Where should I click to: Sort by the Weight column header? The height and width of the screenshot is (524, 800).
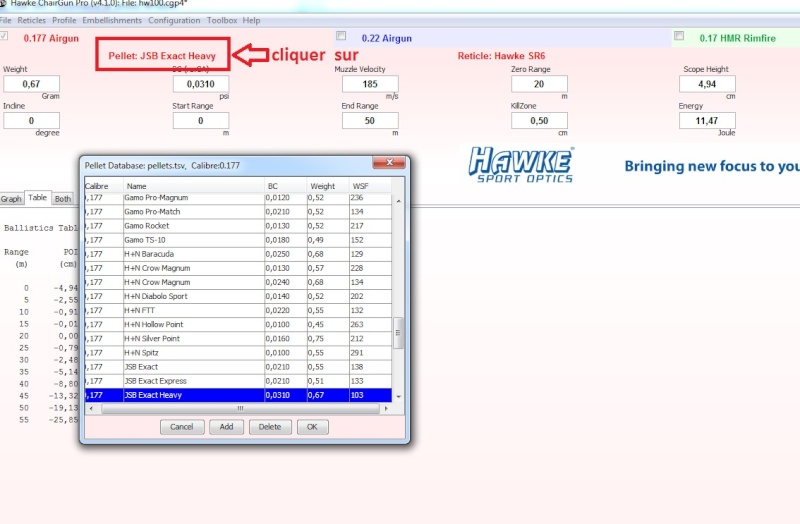[x=328, y=186]
